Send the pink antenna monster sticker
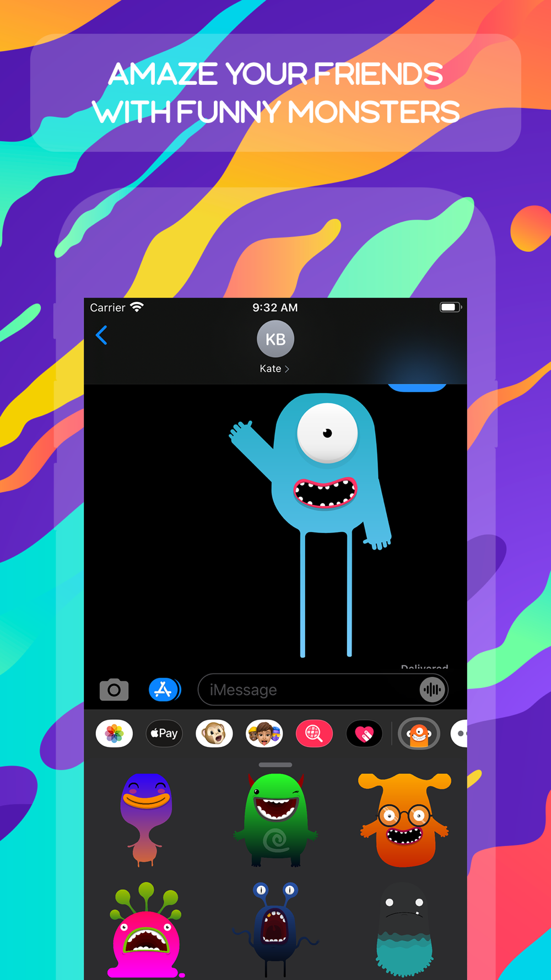Image resolution: width=551 pixels, height=980 pixels. click(146, 930)
